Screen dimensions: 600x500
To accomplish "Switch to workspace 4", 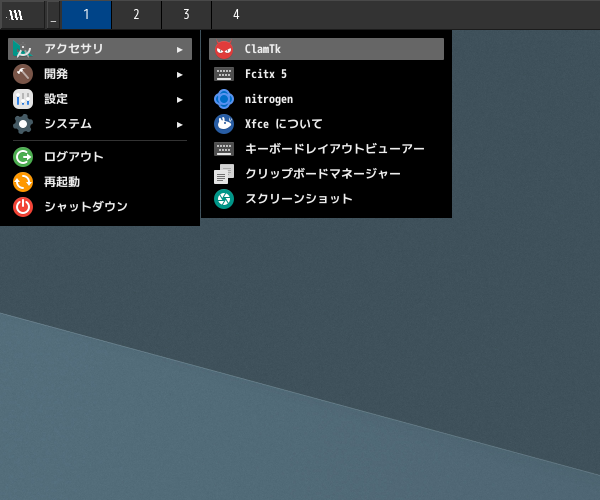I will (x=236, y=15).
